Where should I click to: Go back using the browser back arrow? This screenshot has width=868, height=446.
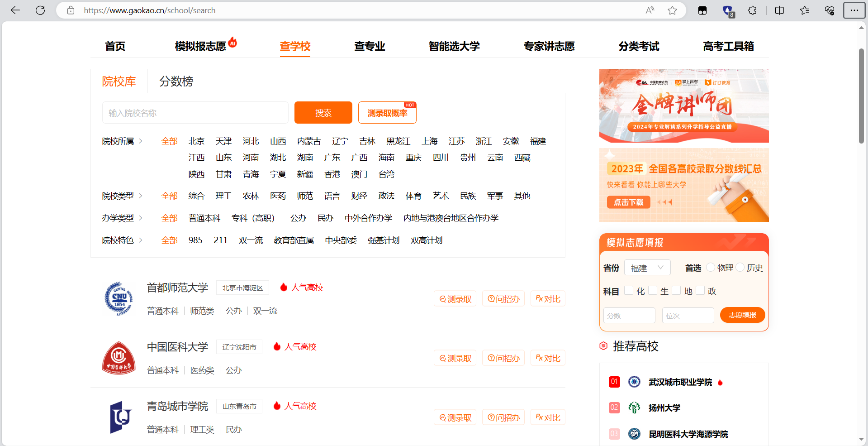pyautogui.click(x=15, y=10)
